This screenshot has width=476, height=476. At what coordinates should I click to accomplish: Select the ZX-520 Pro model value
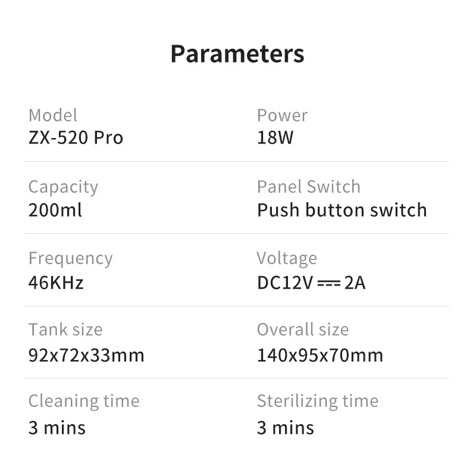click(76, 138)
